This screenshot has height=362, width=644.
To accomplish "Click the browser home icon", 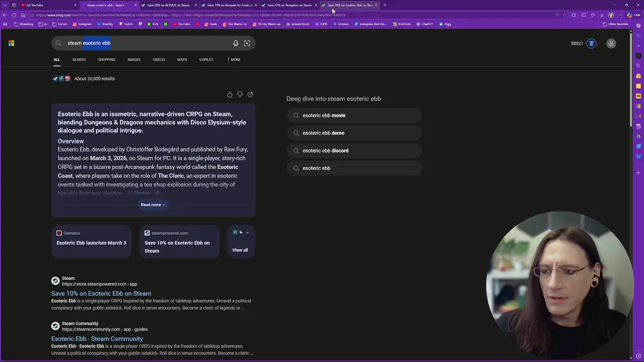I will [23, 15].
